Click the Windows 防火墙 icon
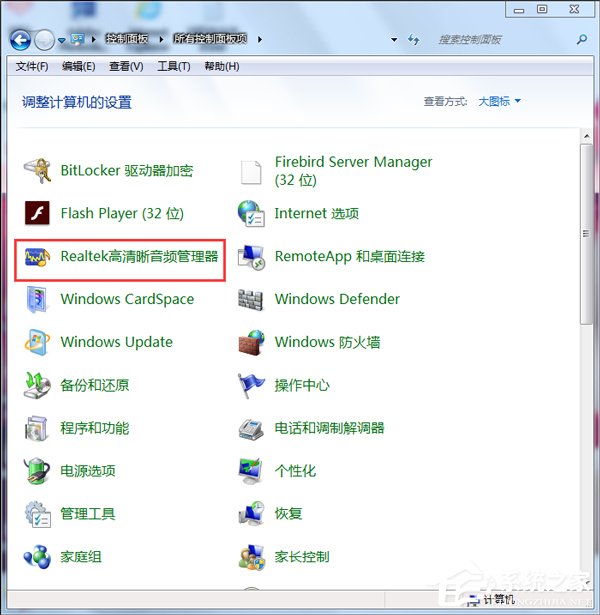 251,342
